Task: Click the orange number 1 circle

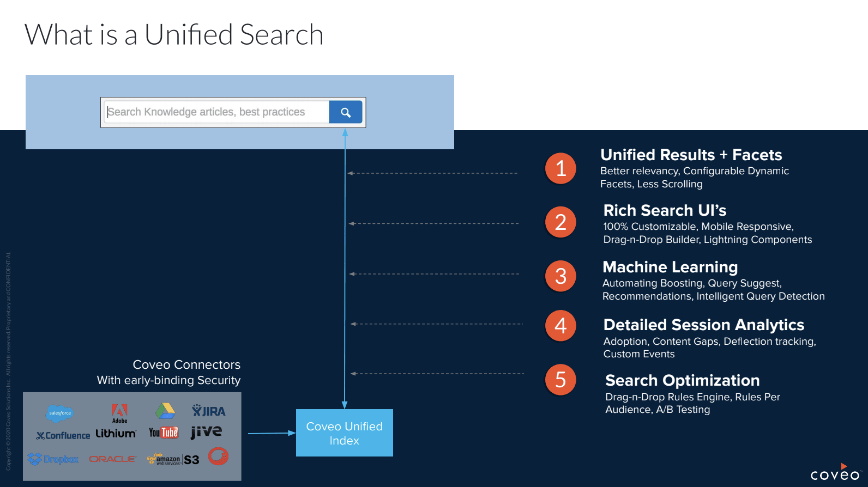Action: coord(560,169)
